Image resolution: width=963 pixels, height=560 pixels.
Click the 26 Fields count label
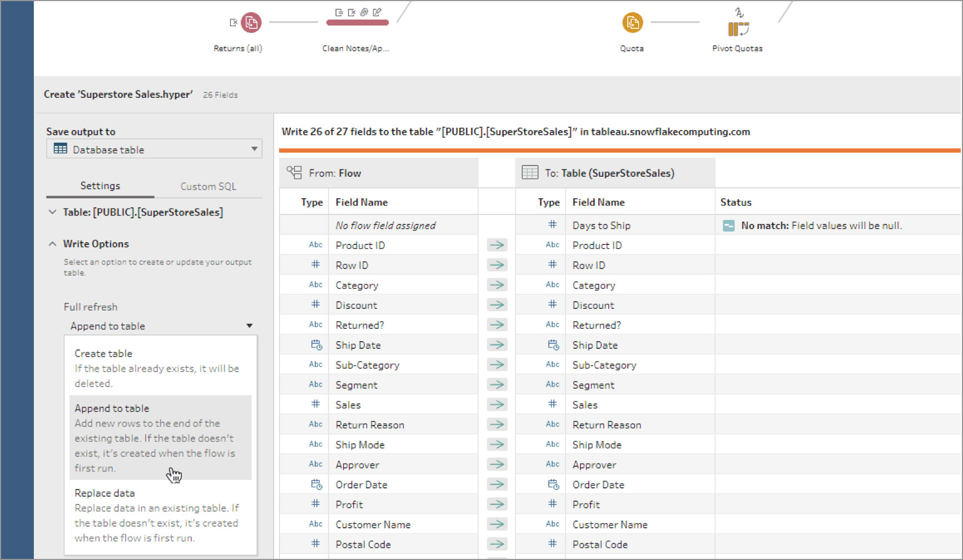[x=220, y=95]
